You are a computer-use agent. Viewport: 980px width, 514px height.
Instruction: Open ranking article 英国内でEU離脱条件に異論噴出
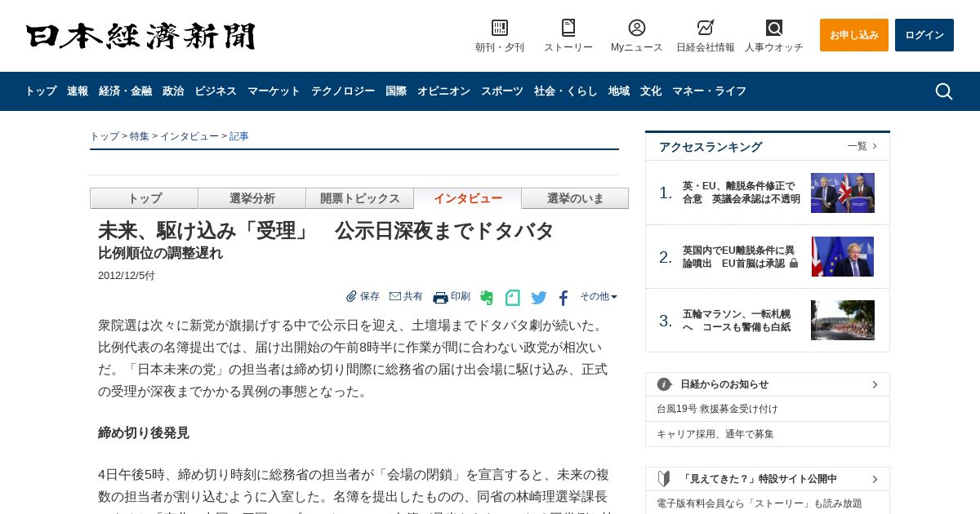[740, 257]
